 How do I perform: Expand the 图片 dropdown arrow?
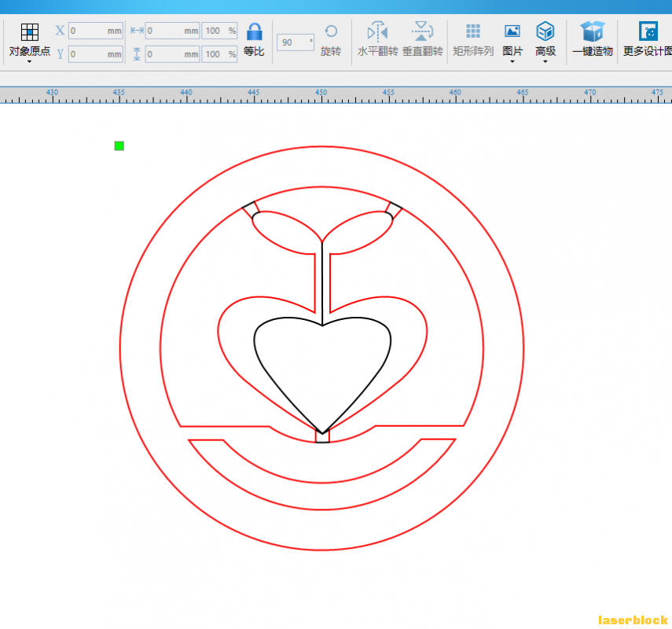click(512, 62)
